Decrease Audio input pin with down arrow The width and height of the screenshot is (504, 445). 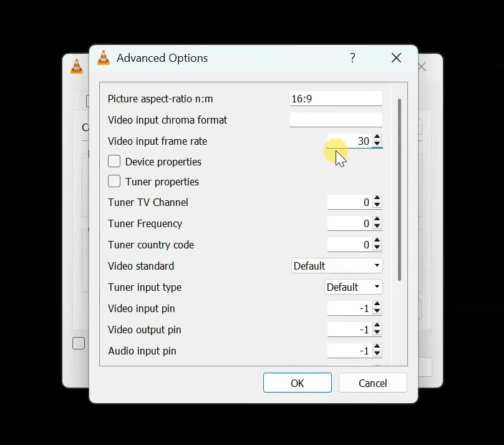pos(377,354)
